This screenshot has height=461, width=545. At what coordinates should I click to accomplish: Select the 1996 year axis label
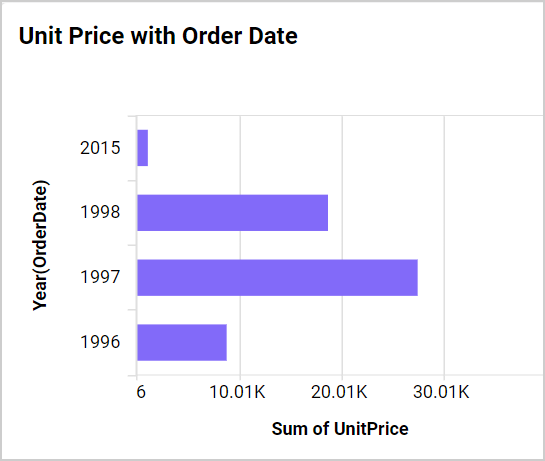tap(100, 342)
